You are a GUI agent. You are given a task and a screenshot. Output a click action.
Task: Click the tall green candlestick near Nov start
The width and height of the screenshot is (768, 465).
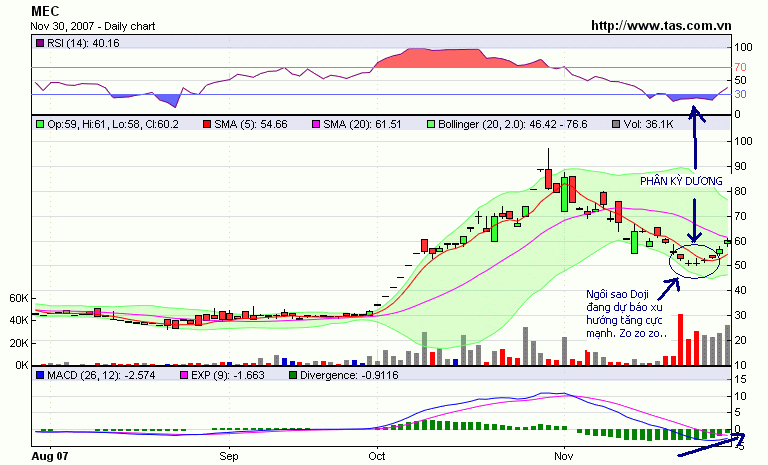point(565,195)
